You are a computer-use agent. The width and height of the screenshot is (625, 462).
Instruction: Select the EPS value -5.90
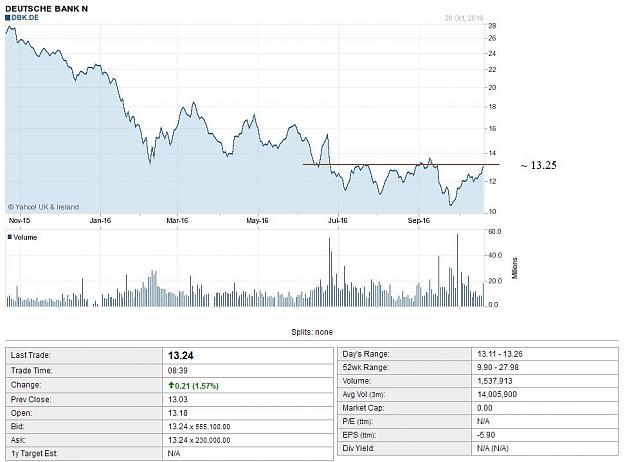click(486, 435)
